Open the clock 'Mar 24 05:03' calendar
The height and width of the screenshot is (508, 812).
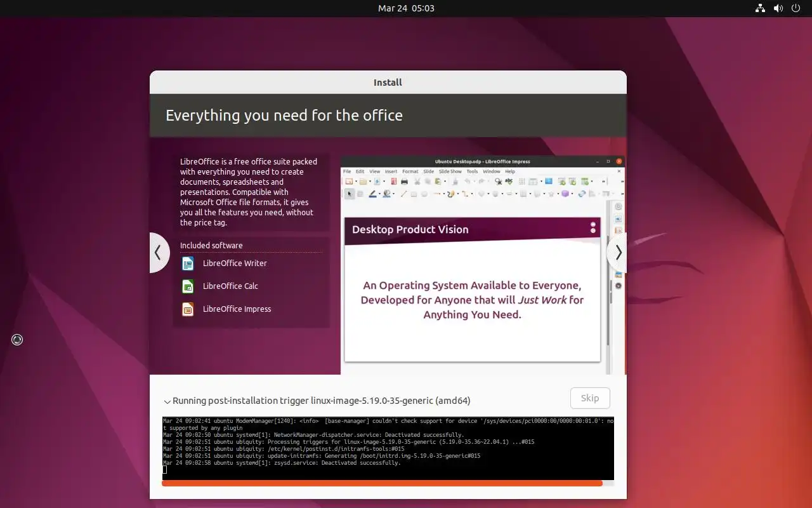click(x=406, y=8)
